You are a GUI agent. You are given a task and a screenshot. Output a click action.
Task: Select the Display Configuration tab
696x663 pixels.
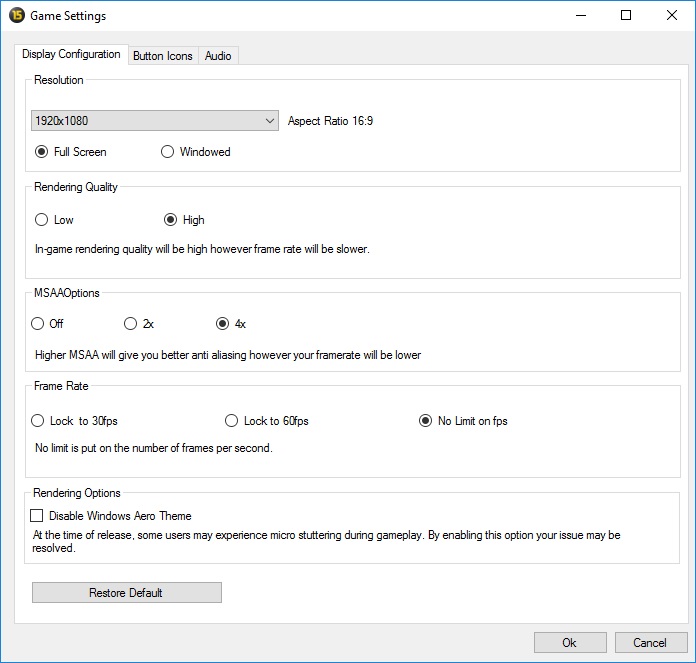pyautogui.click(x=71, y=54)
